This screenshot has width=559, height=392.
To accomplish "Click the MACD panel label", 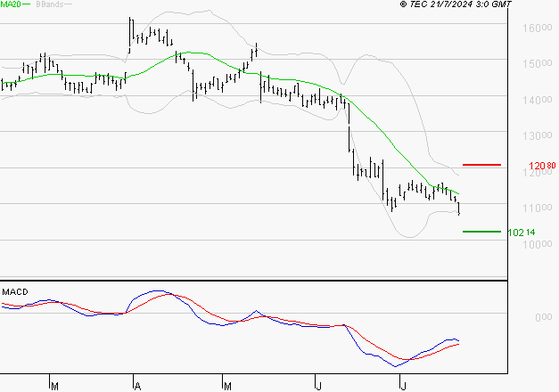I will [15, 292].
